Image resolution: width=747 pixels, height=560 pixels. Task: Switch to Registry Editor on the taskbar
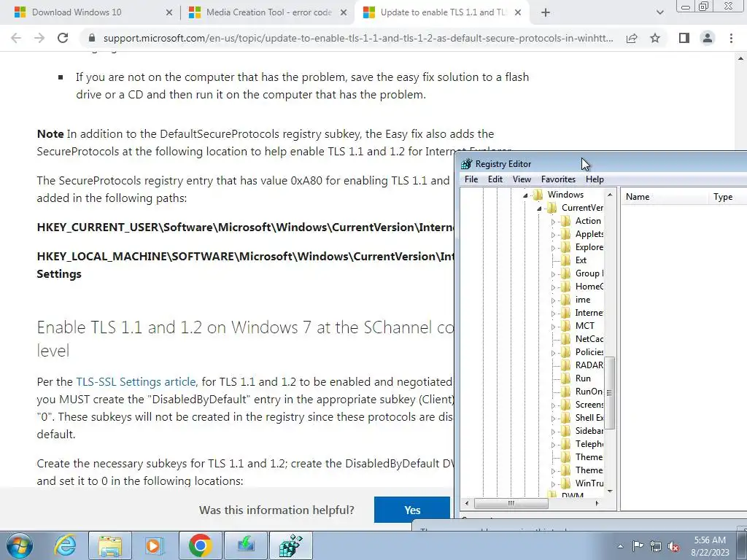pyautogui.click(x=290, y=545)
